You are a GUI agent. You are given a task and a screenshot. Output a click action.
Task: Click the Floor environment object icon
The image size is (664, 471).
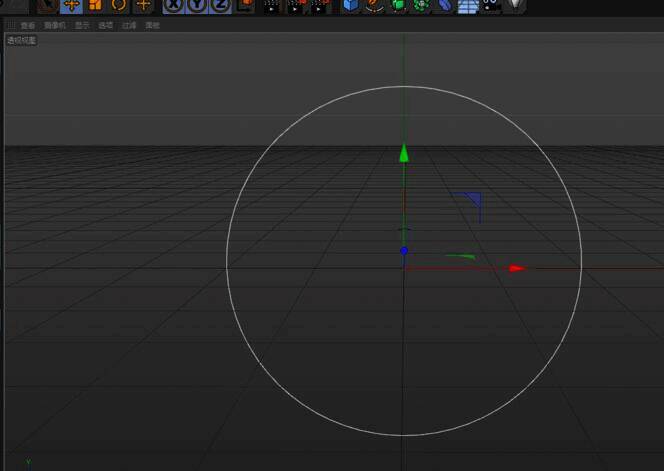tap(467, 4)
